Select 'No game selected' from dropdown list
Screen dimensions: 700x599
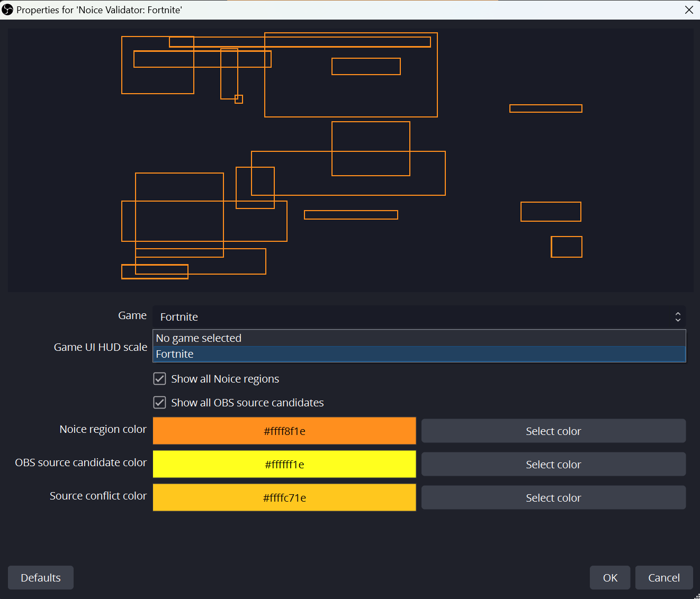click(419, 338)
